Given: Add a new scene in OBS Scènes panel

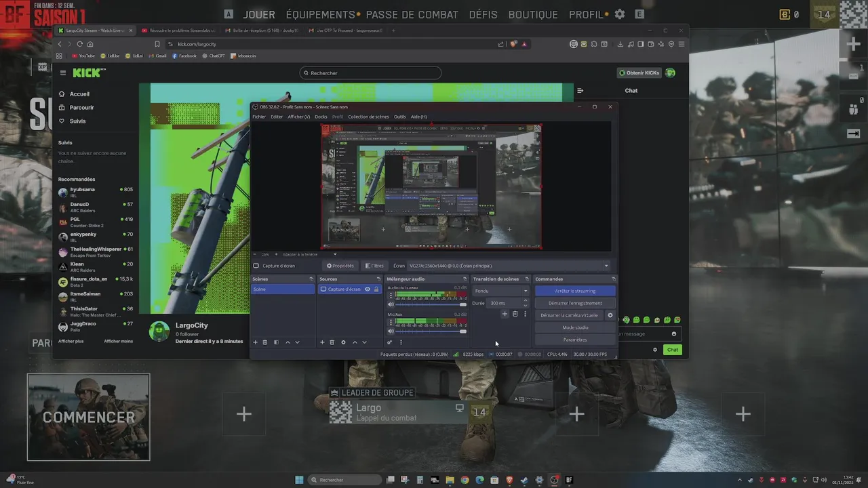Looking at the screenshot, I should pyautogui.click(x=255, y=342).
